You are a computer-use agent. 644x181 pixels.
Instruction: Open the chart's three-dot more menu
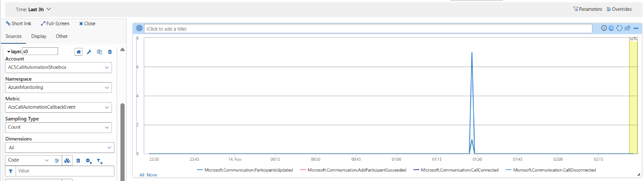636,28
